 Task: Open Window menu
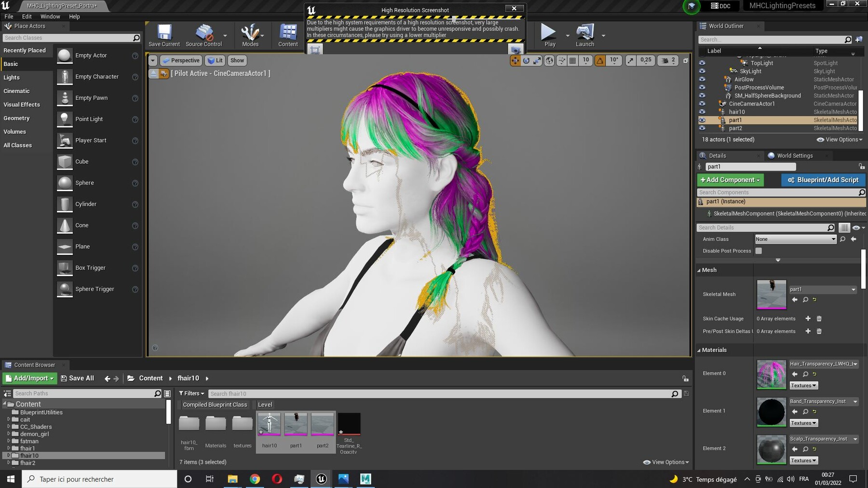[x=50, y=16]
